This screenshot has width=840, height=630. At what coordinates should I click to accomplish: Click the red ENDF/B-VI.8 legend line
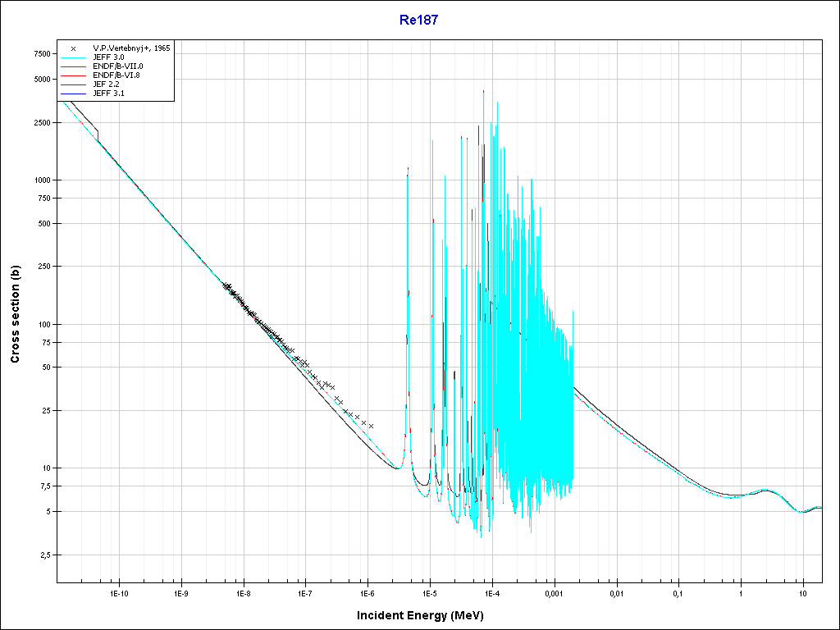(x=73, y=75)
